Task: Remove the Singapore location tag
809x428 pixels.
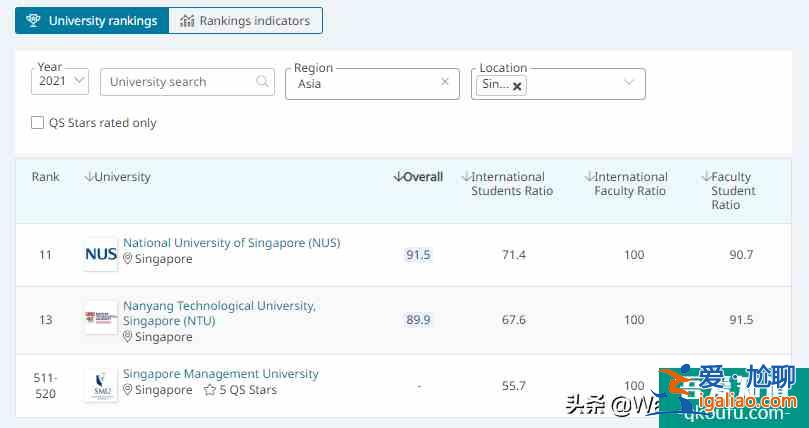Action: (517, 86)
